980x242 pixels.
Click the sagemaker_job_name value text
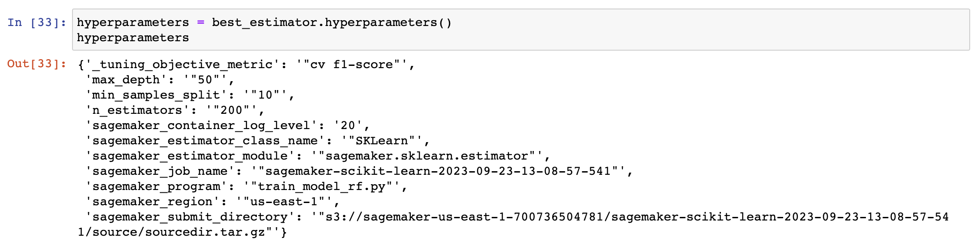[438, 171]
